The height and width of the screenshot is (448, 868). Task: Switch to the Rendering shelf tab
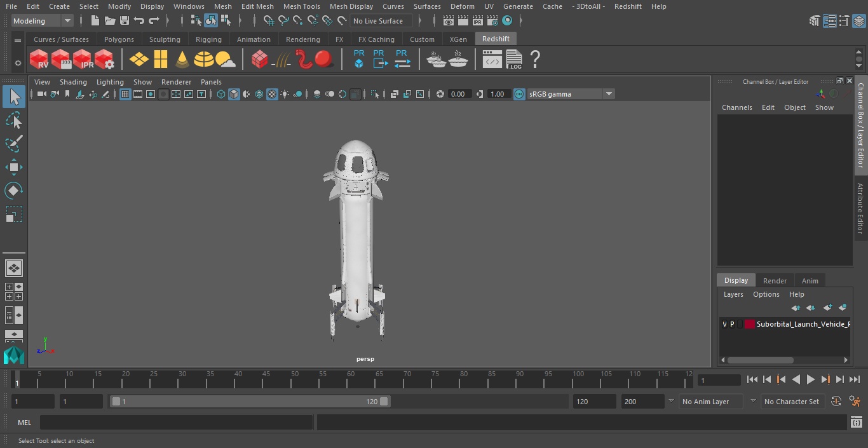click(x=302, y=39)
